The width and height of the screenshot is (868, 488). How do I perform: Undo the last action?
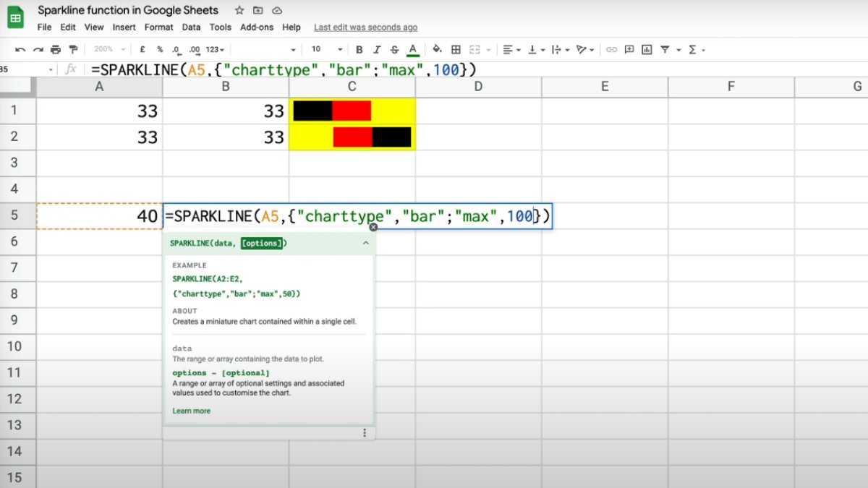tap(20, 50)
